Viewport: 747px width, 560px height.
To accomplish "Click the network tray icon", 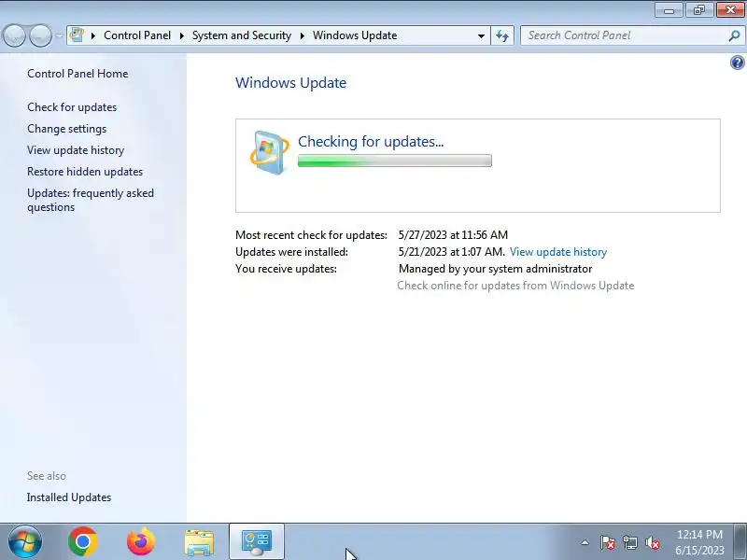I will (629, 542).
